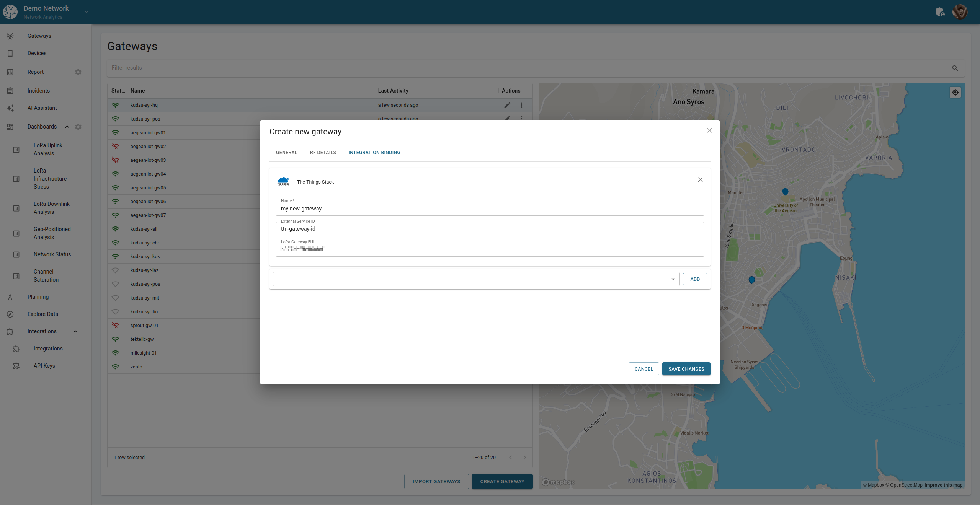Remove The Things Stack integration card
The image size is (980, 505).
(700, 180)
